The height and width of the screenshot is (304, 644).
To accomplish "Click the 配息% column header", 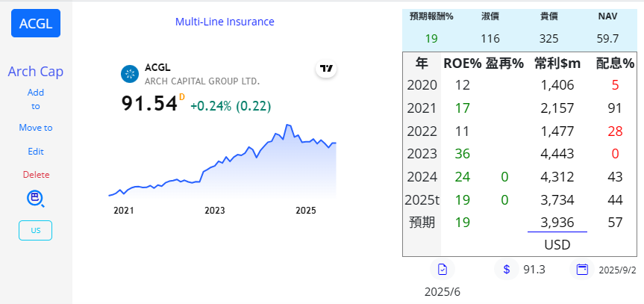I will tap(615, 63).
